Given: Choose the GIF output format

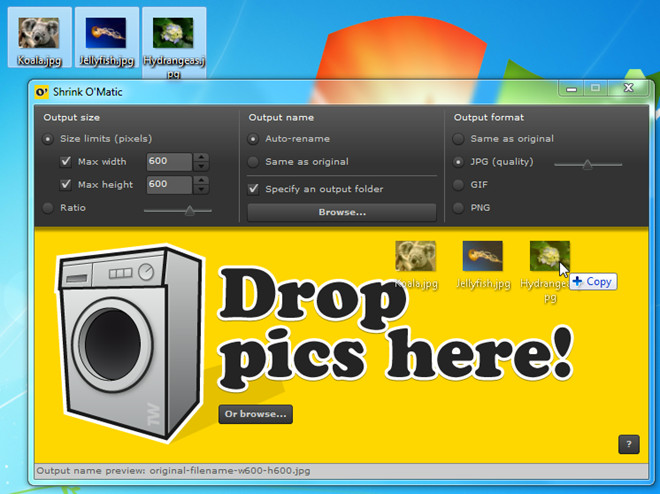Looking at the screenshot, I should [x=458, y=184].
